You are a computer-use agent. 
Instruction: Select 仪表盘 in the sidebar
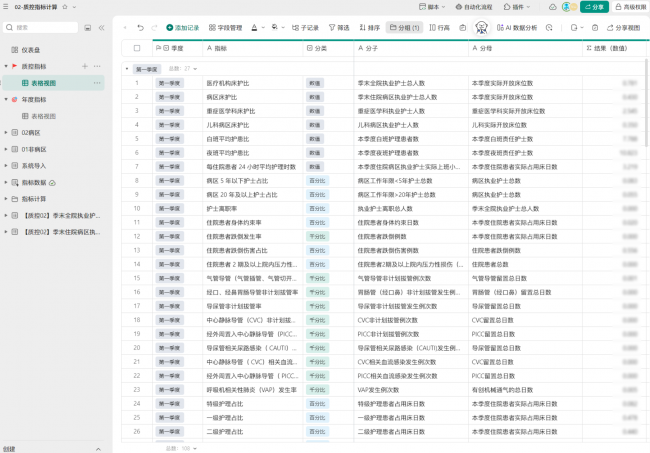pos(30,49)
